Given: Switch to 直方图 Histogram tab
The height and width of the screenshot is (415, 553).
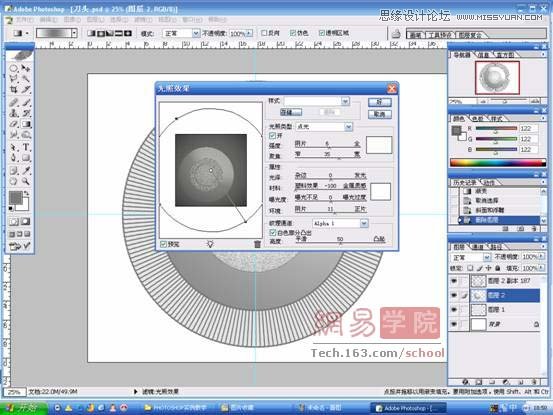Looking at the screenshot, I should click(504, 55).
